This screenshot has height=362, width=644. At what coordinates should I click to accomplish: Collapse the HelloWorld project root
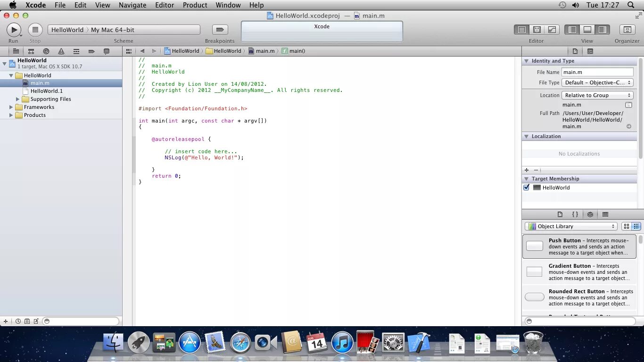(x=4, y=63)
